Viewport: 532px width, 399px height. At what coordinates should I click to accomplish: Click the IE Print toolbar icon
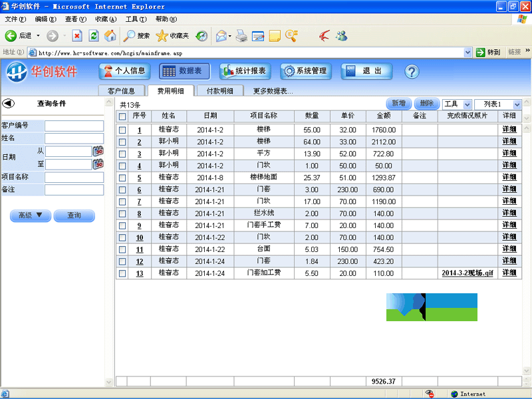pyautogui.click(x=241, y=35)
